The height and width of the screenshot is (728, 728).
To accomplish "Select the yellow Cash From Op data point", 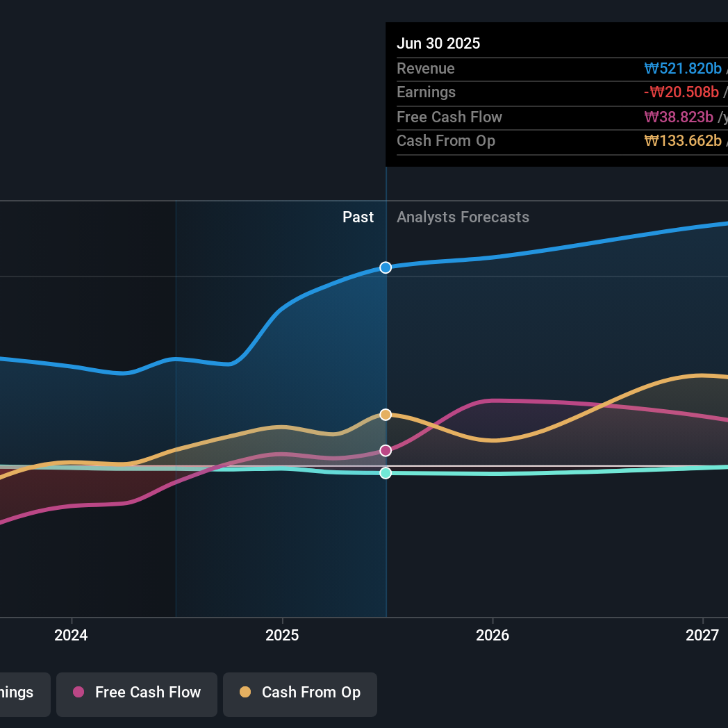I will click(x=386, y=415).
